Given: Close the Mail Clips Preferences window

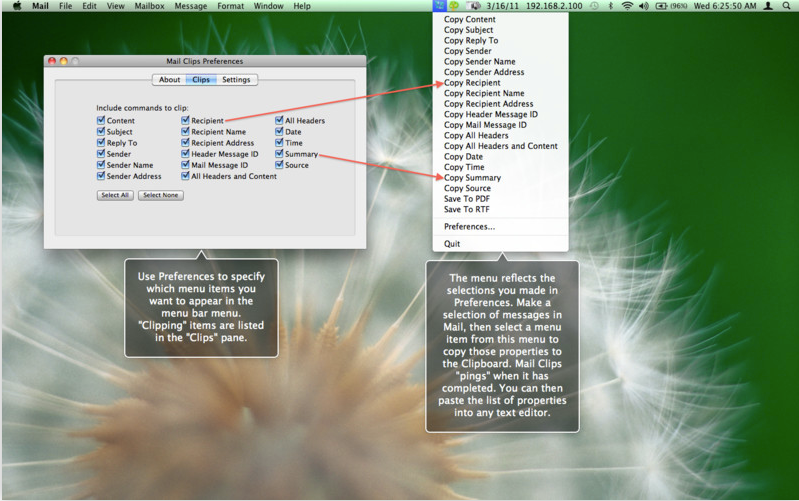Looking at the screenshot, I should tap(52, 61).
